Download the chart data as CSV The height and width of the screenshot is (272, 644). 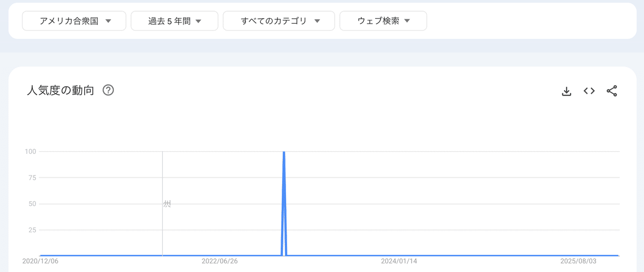tap(566, 91)
